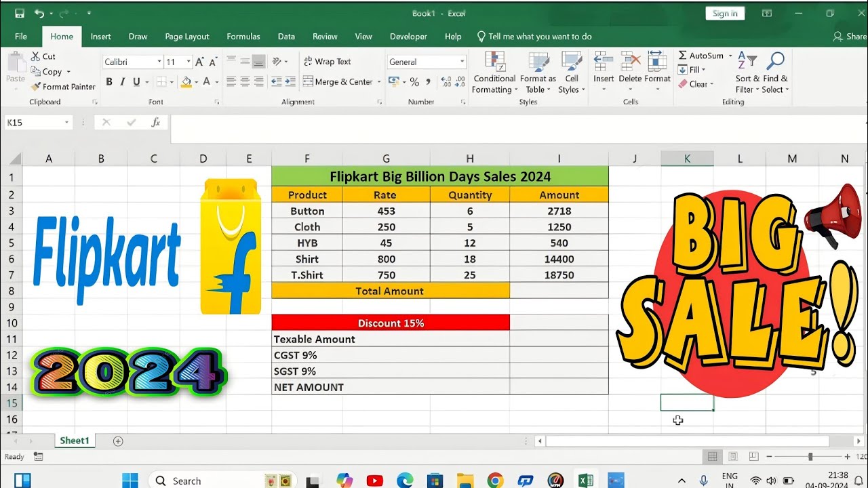Click the Format Painter brush
This screenshot has width=868, height=488.
(63, 87)
